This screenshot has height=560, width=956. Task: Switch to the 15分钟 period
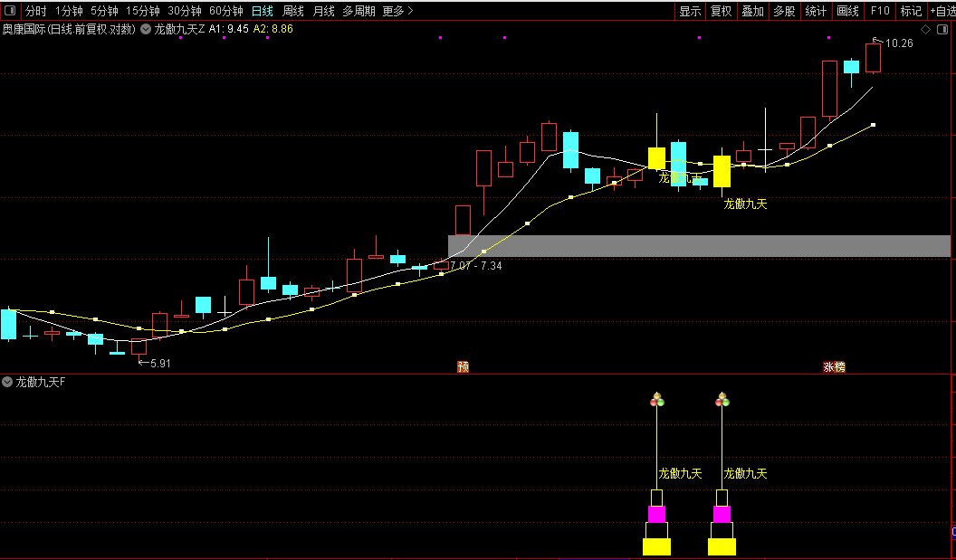click(143, 11)
